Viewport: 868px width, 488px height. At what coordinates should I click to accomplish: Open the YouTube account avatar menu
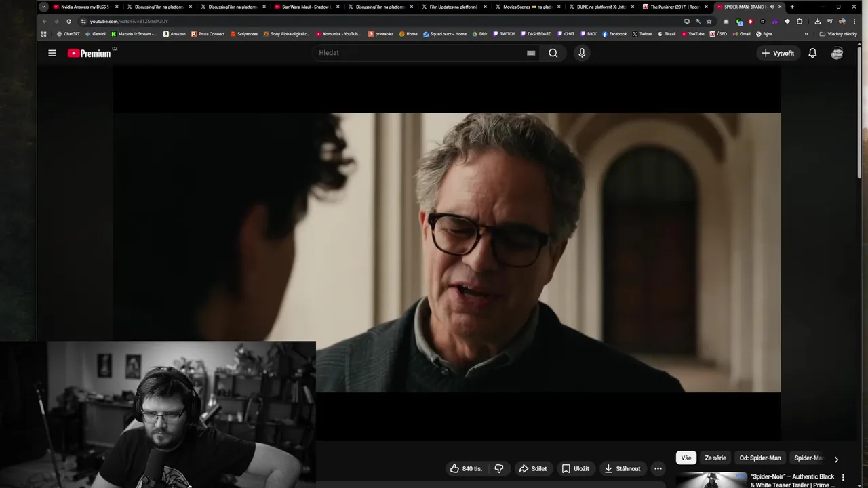click(x=837, y=53)
